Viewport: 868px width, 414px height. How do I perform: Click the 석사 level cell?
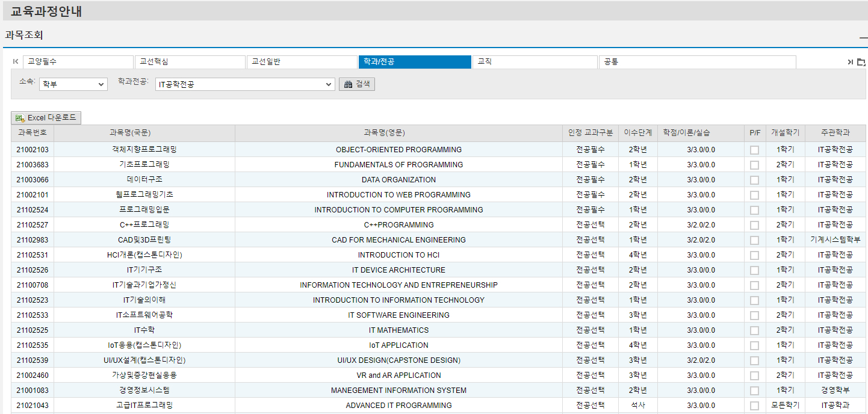638,406
